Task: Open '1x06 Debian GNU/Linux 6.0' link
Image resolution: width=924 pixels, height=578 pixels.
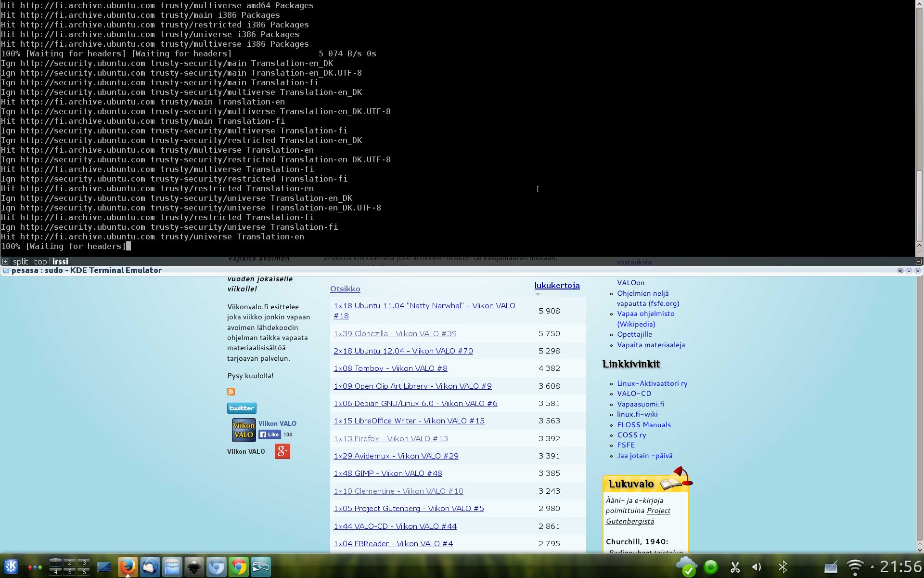Action: coord(415,404)
